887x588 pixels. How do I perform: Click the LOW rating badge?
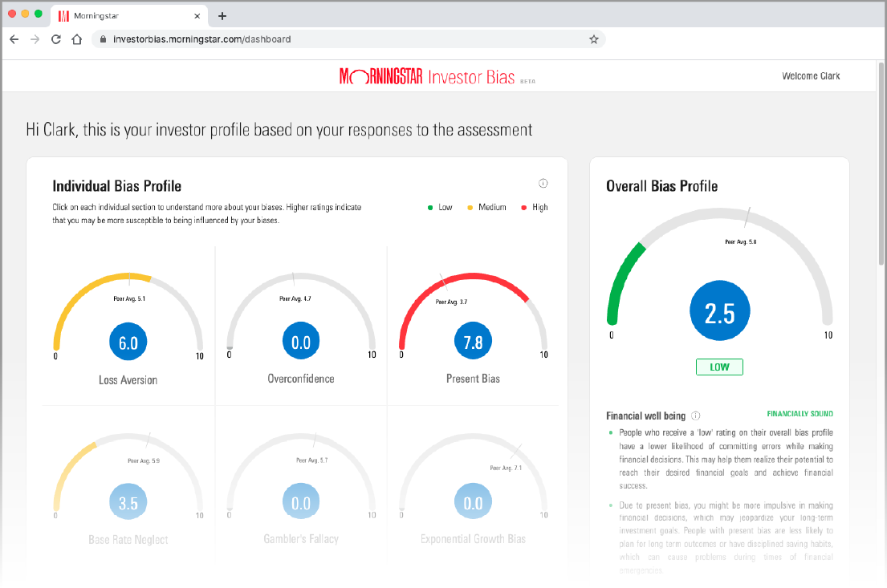719,367
